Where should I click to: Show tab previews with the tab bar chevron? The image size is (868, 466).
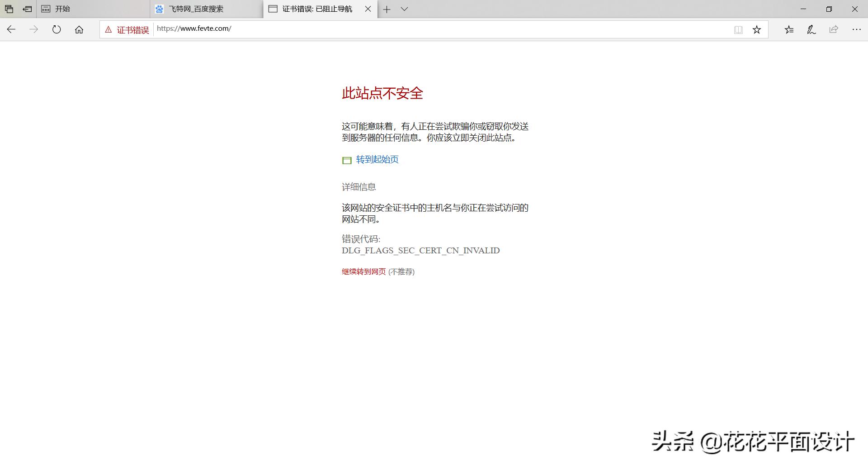coord(404,9)
